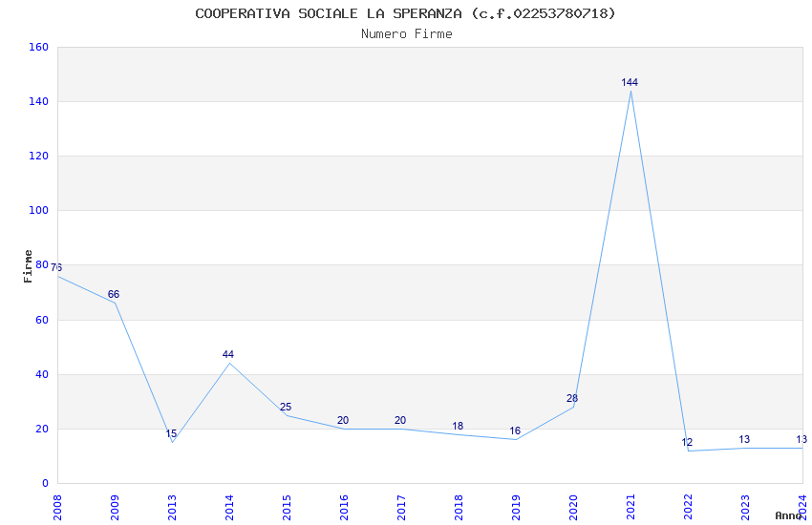Image resolution: width=812 pixels, height=525 pixels.
Task: Click the 2016 x-axis year label
Action: tap(344, 507)
